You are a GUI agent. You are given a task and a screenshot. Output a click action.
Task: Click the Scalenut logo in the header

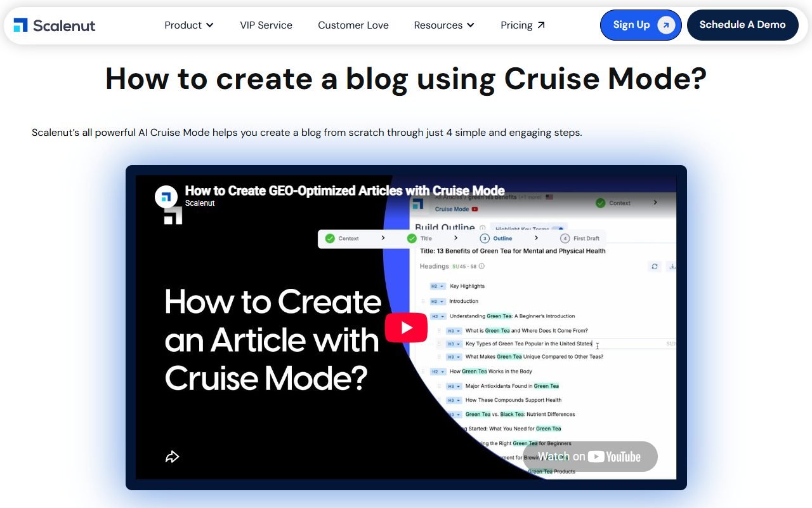55,25
